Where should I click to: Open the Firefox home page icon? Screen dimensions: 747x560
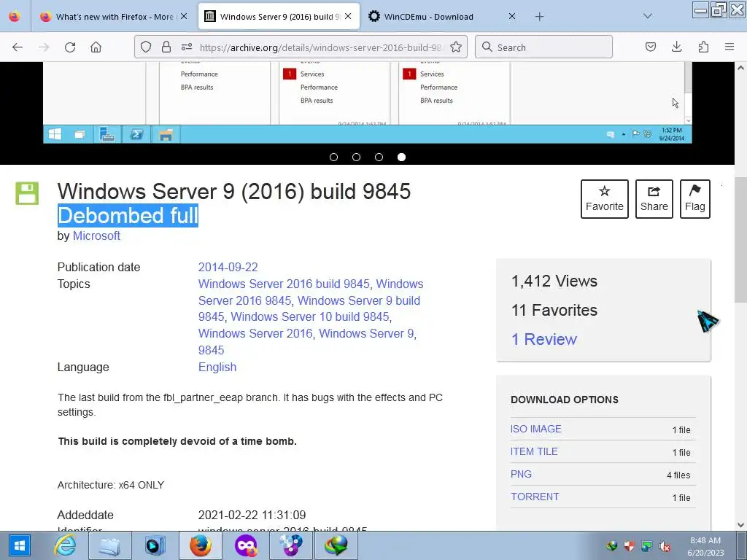96,47
